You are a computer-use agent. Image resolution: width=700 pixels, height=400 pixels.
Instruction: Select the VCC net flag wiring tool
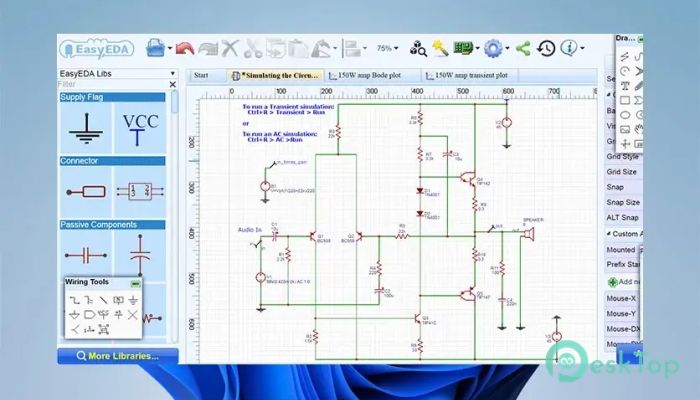pyautogui.click(x=104, y=315)
